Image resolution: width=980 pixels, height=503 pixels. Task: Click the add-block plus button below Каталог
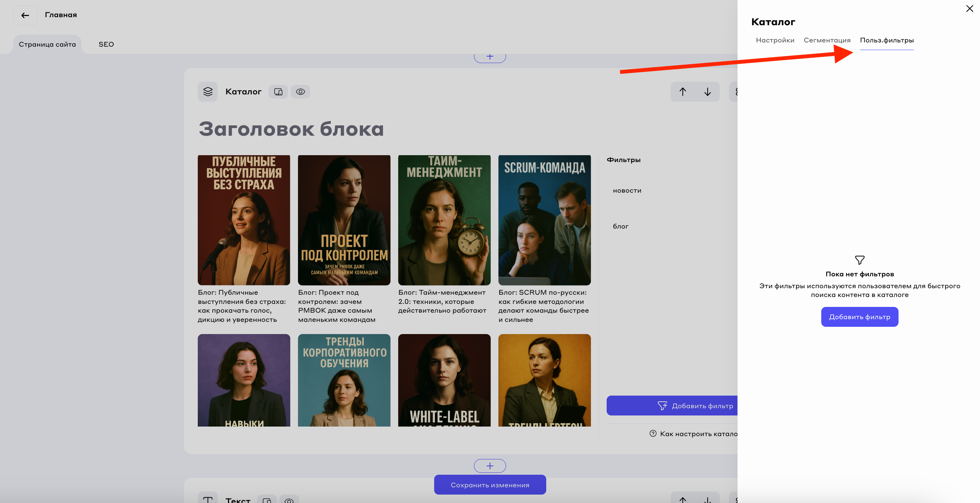click(490, 466)
